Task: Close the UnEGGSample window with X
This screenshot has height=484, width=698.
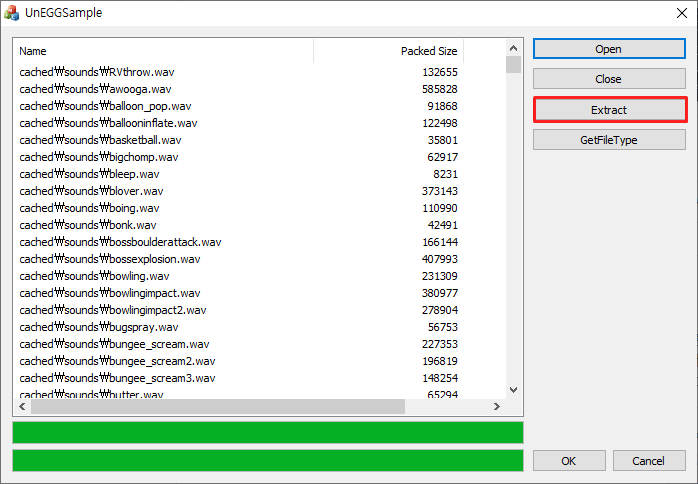Action: point(682,13)
